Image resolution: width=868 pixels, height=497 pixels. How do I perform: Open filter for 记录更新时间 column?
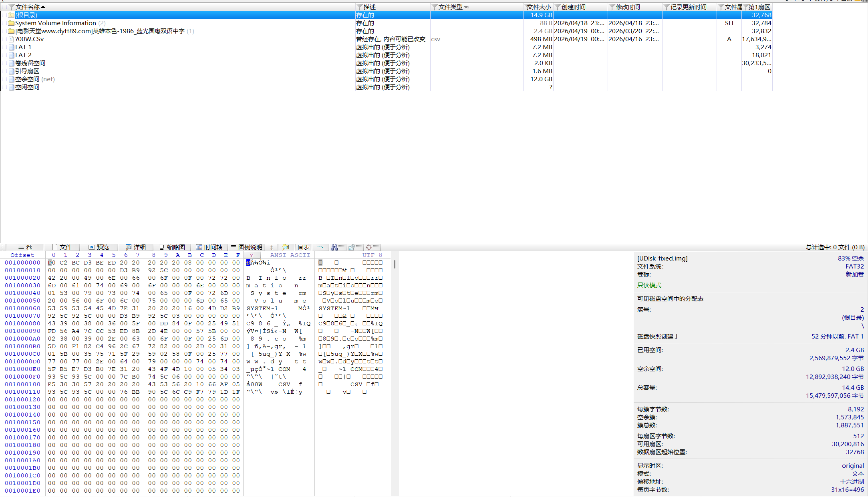pyautogui.click(x=667, y=7)
